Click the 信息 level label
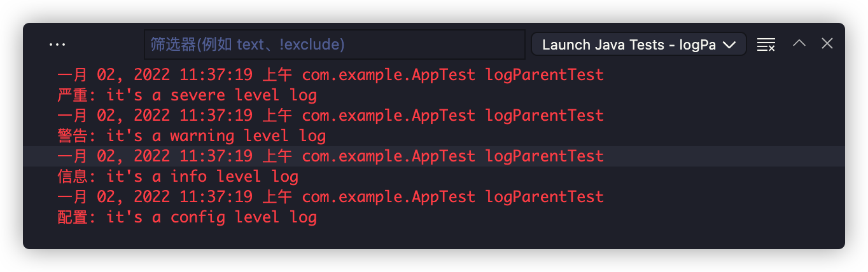Viewport: 868px width, 272px height. pos(71,177)
